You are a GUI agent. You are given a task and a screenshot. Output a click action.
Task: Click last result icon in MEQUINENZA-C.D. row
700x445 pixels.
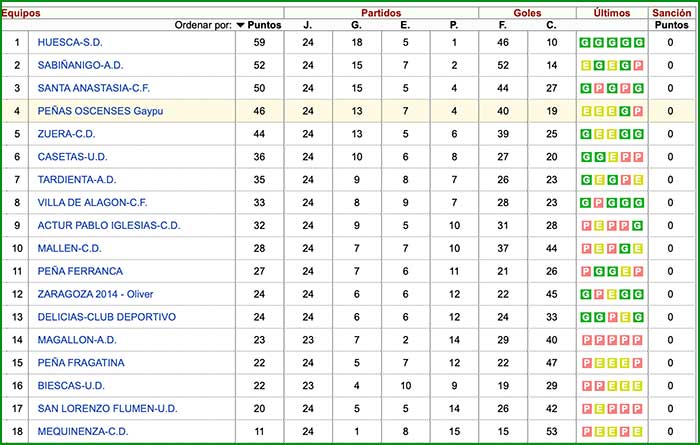(x=639, y=432)
